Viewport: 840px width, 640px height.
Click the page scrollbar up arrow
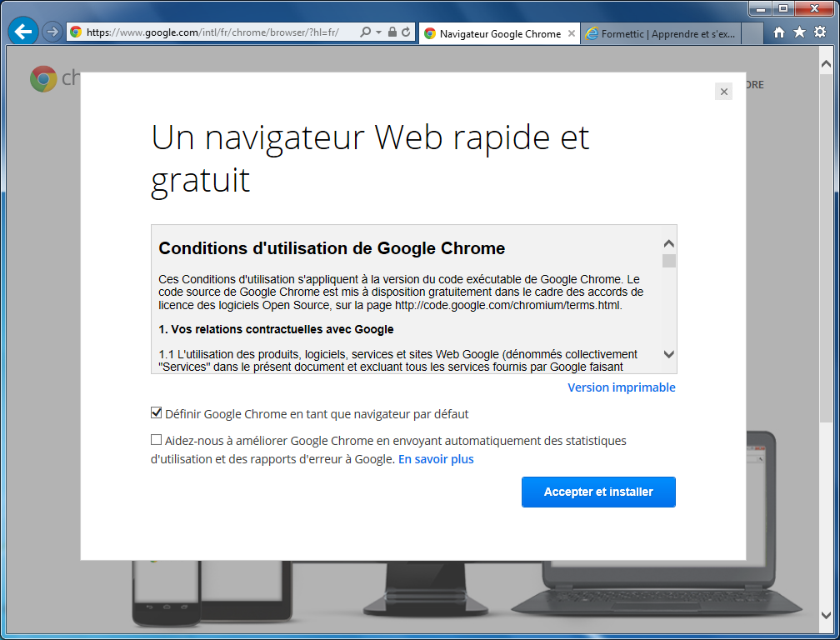click(x=826, y=63)
